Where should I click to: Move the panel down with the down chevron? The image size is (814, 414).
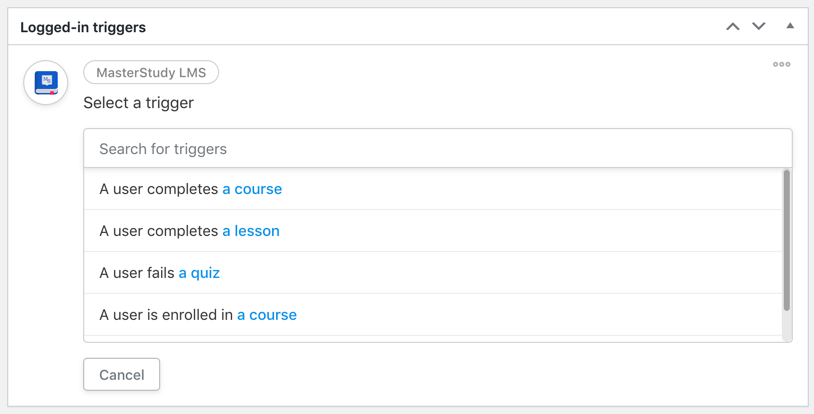(759, 26)
